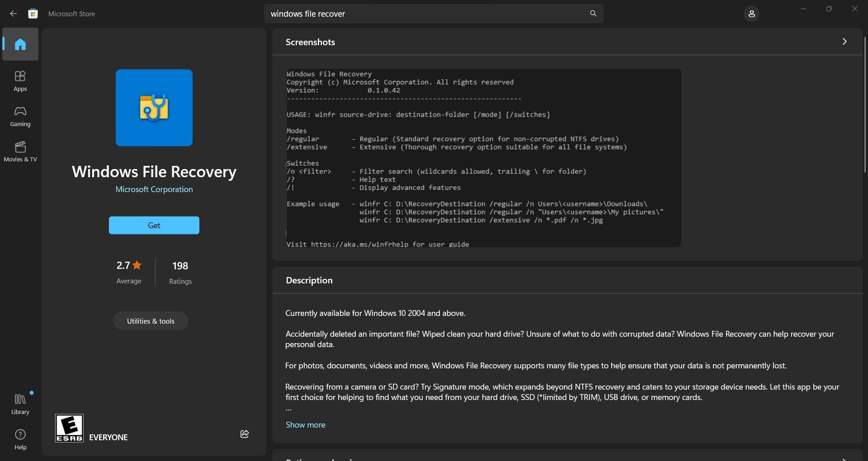
Task: Open Microsoft Corporation publisher link
Action: (x=154, y=189)
